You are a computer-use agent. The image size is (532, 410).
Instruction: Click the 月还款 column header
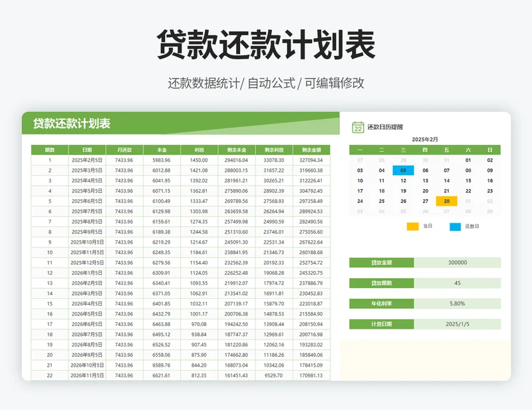point(124,150)
